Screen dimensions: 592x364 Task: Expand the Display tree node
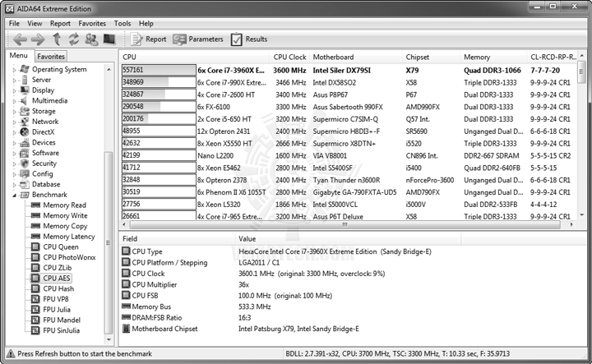(x=14, y=90)
